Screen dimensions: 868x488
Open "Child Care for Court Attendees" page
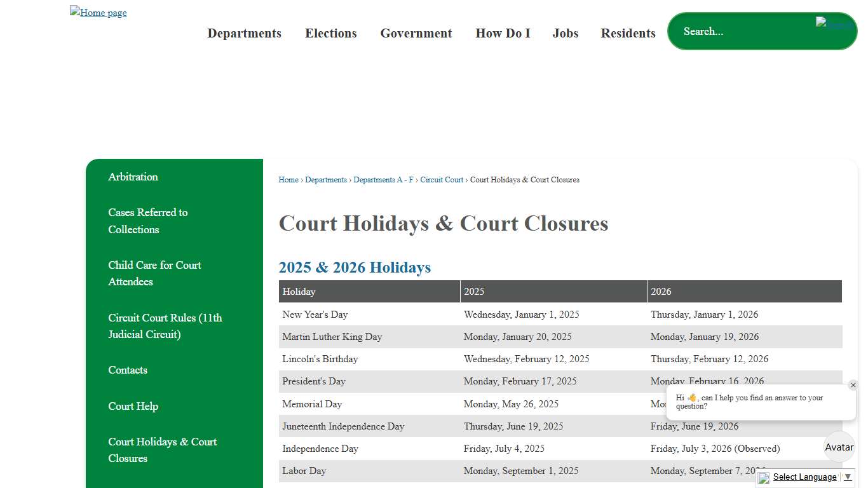pyautogui.click(x=154, y=273)
